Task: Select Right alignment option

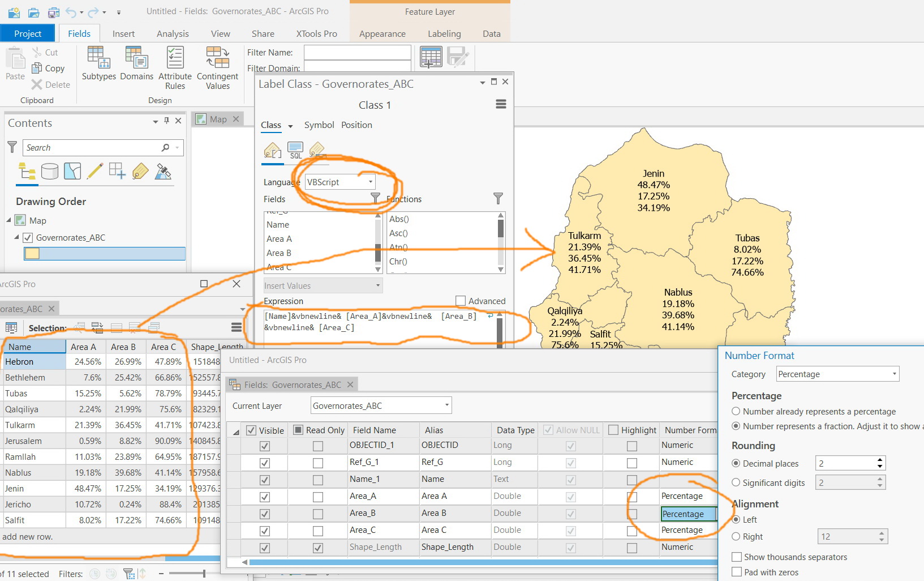Action: click(x=736, y=536)
